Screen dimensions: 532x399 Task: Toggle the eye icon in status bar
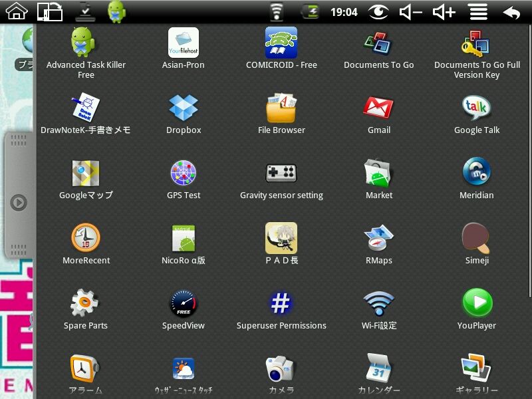click(378, 12)
